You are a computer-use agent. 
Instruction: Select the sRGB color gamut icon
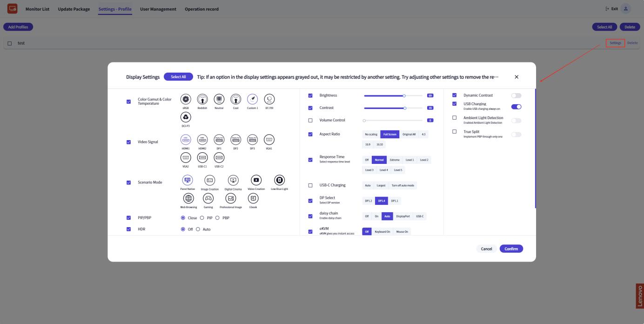(186, 99)
